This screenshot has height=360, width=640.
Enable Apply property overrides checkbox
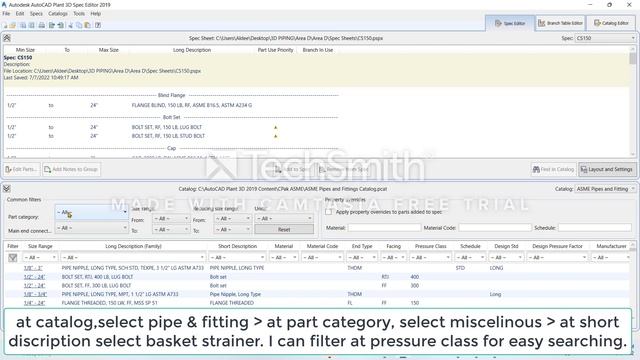coord(329,212)
